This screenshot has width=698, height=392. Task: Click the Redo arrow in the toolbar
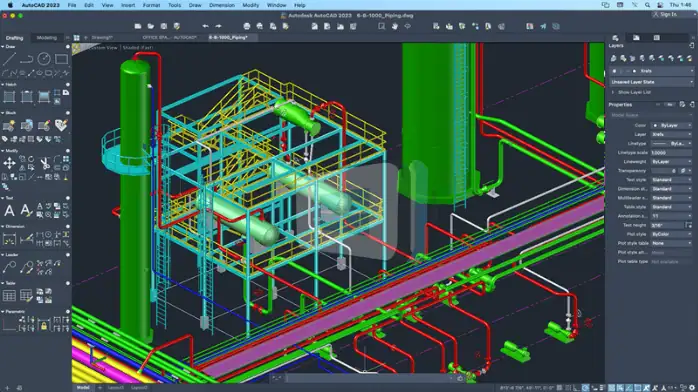tap(218, 26)
